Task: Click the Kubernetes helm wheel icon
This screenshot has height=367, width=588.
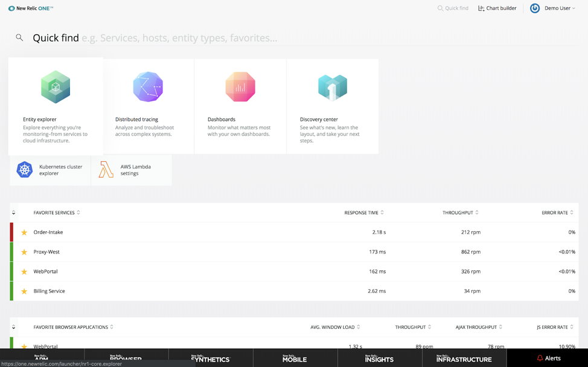Action: (x=25, y=170)
